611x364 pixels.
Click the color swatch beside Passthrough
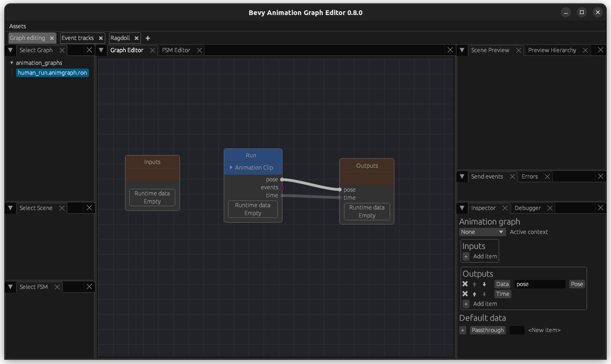coord(517,330)
